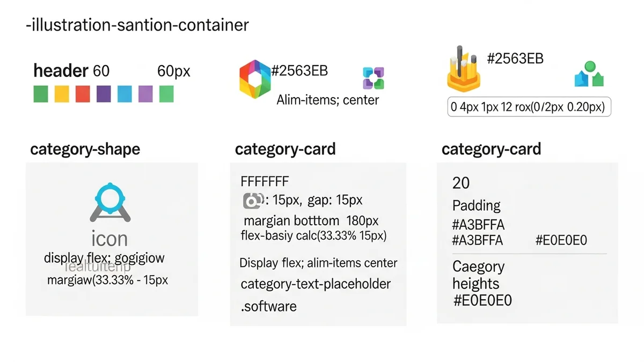644x362 pixels.
Task: Click the blue ring compass icon
Action: pos(109,202)
